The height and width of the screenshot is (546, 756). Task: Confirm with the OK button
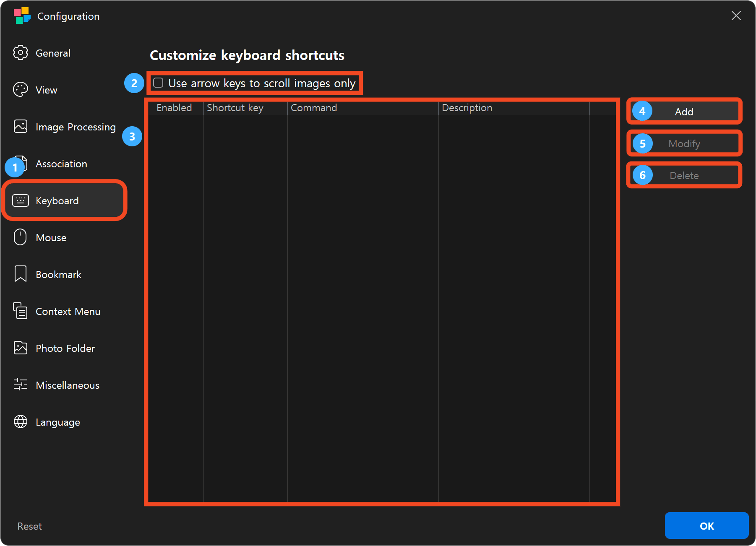707,525
